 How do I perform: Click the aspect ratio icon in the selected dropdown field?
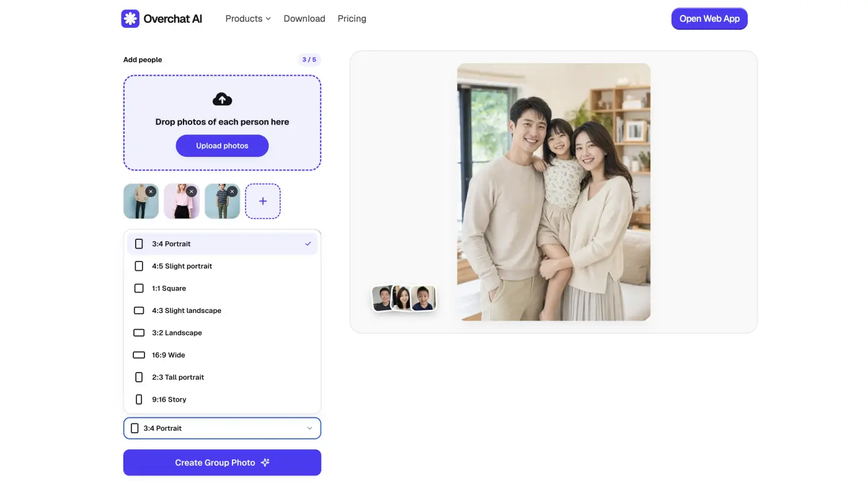(x=135, y=428)
